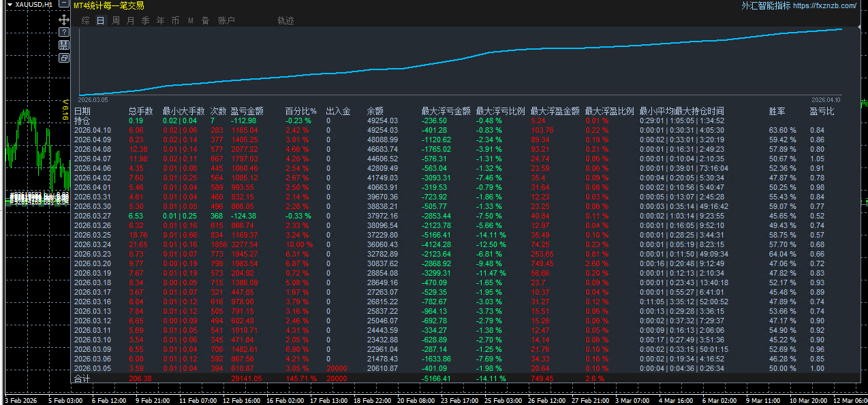Open the question mark help icon
Viewport: 868px width, 405px height.
(x=64, y=32)
